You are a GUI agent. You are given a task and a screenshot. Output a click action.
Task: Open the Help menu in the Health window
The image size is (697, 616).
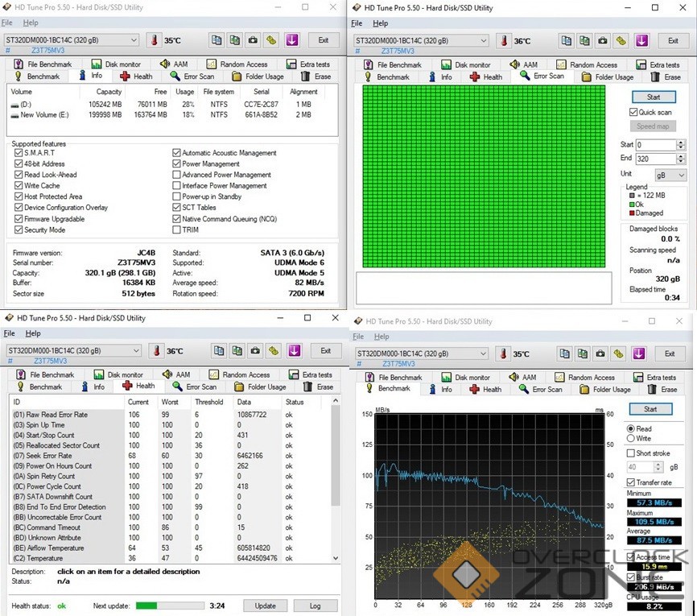coord(33,333)
